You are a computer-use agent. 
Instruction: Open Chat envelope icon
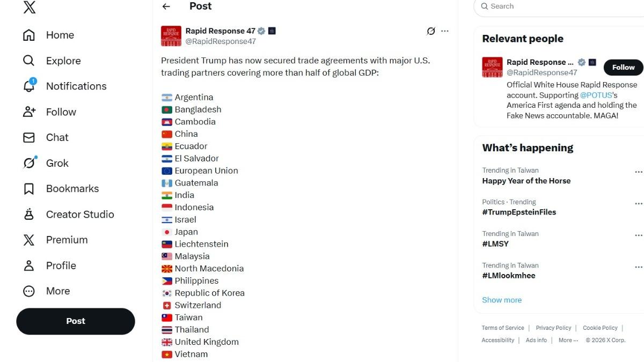[x=29, y=137]
